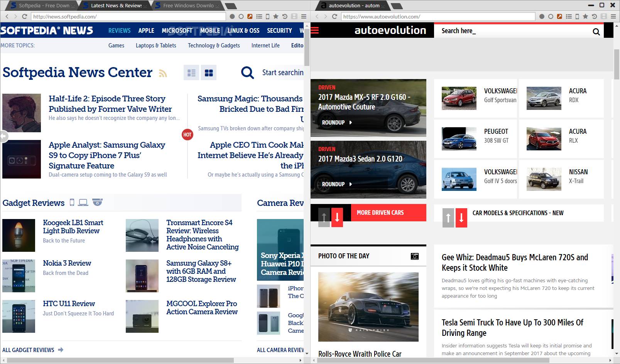Filter Gadget Reviews by the laptop icon
This screenshot has height=364, width=620.
pyautogui.click(x=83, y=202)
